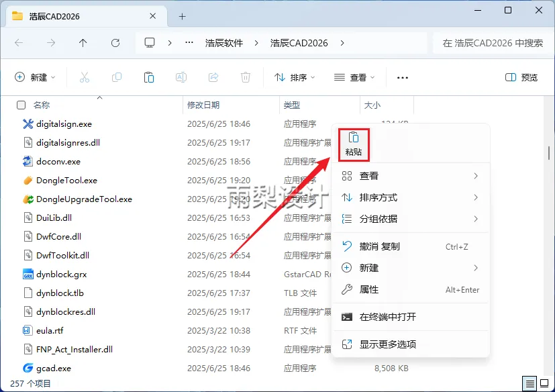Click the Delete trash icon in toolbar
Viewport: 555px width, 392px height.
pos(246,77)
